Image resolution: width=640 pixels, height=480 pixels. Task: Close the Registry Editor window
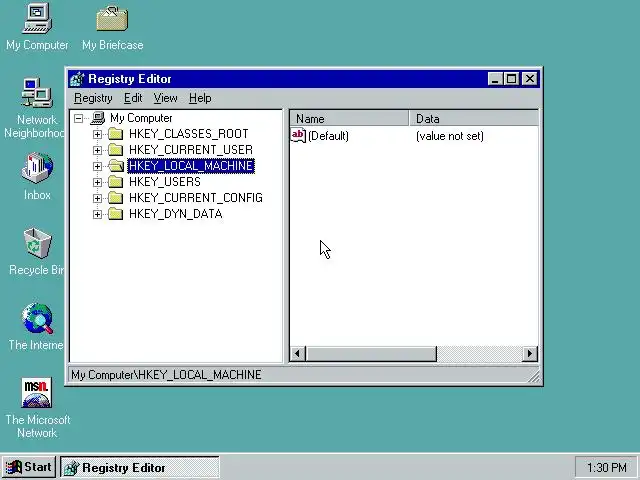click(x=530, y=78)
